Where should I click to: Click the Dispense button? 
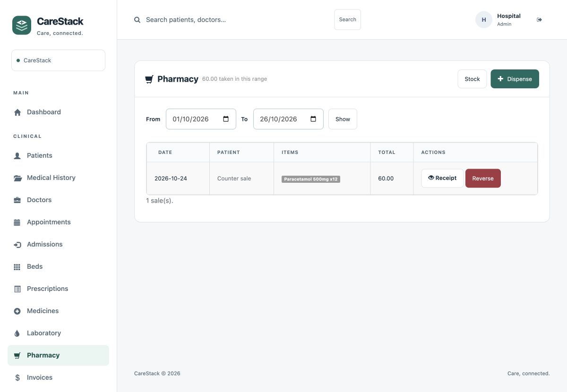tap(515, 79)
